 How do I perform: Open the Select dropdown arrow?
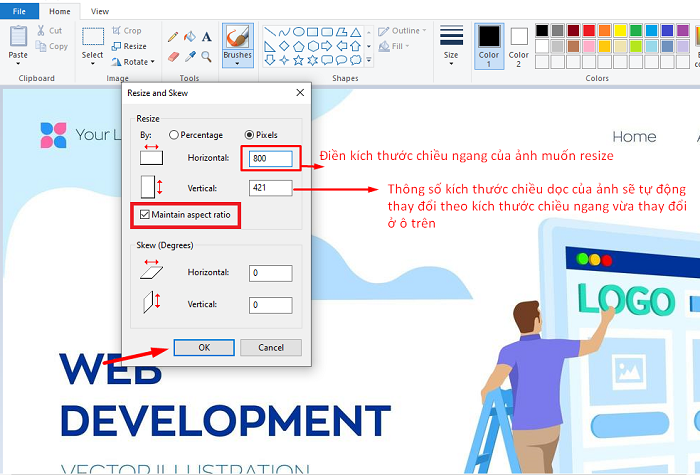pyautogui.click(x=92, y=64)
